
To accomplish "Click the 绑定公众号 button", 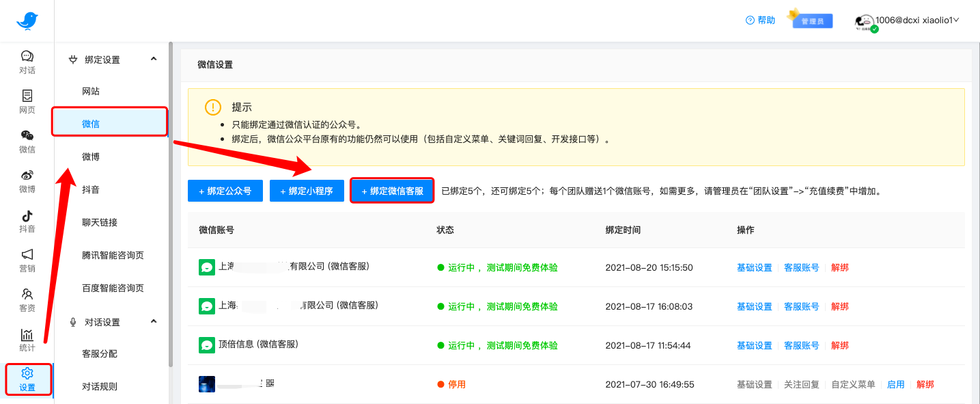I will click(x=225, y=191).
